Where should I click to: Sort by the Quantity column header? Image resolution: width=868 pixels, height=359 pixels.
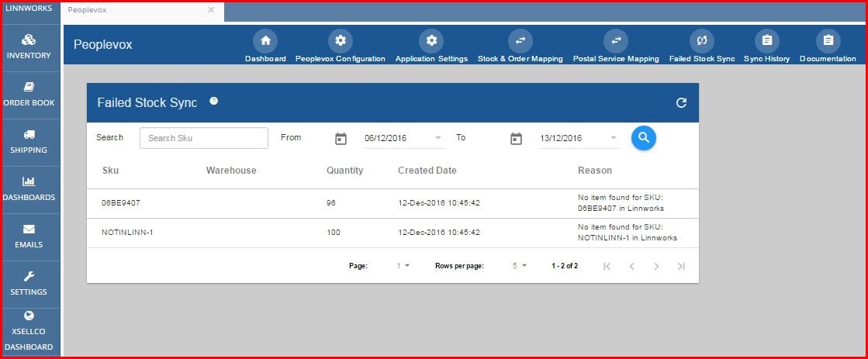(345, 171)
